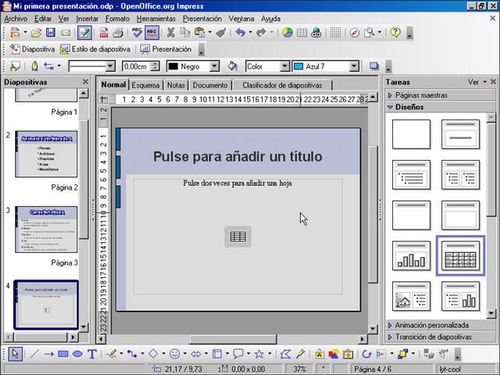Click the line width 0,00cm field
This screenshot has height=375, width=500.
pos(137,66)
